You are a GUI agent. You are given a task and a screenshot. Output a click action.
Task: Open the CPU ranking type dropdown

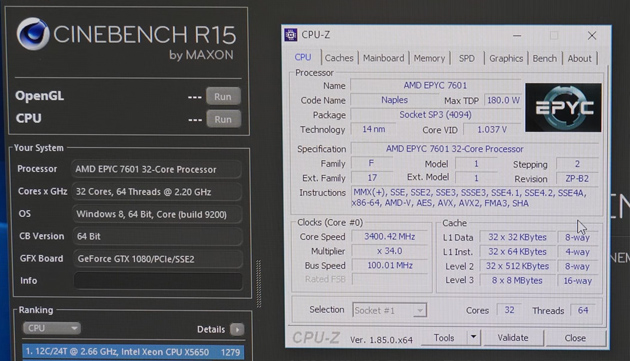pyautogui.click(x=52, y=328)
